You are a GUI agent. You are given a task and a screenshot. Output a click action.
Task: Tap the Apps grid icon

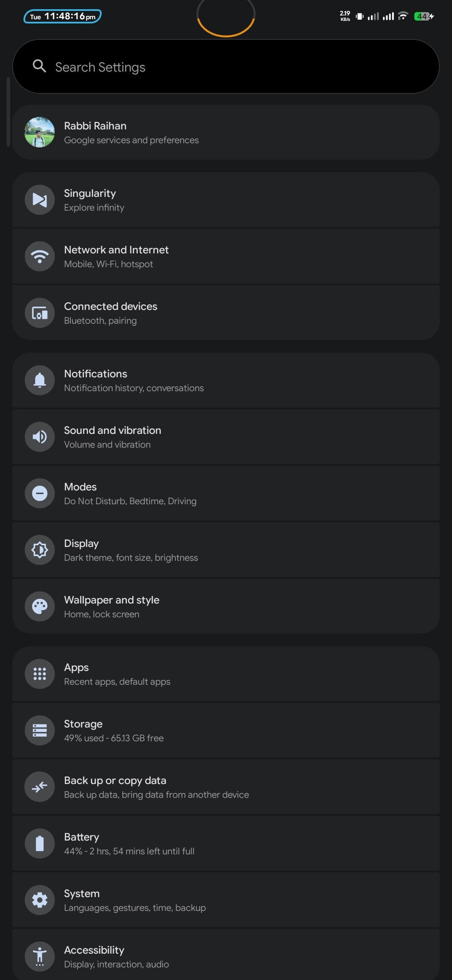(40, 674)
